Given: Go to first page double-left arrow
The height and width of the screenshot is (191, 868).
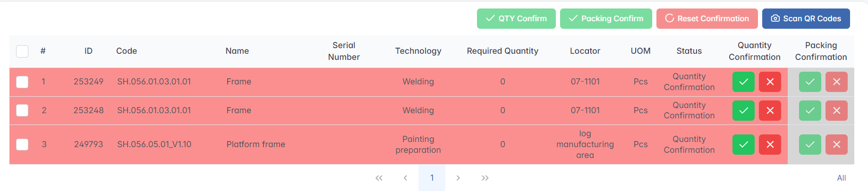Looking at the screenshot, I should [x=379, y=178].
